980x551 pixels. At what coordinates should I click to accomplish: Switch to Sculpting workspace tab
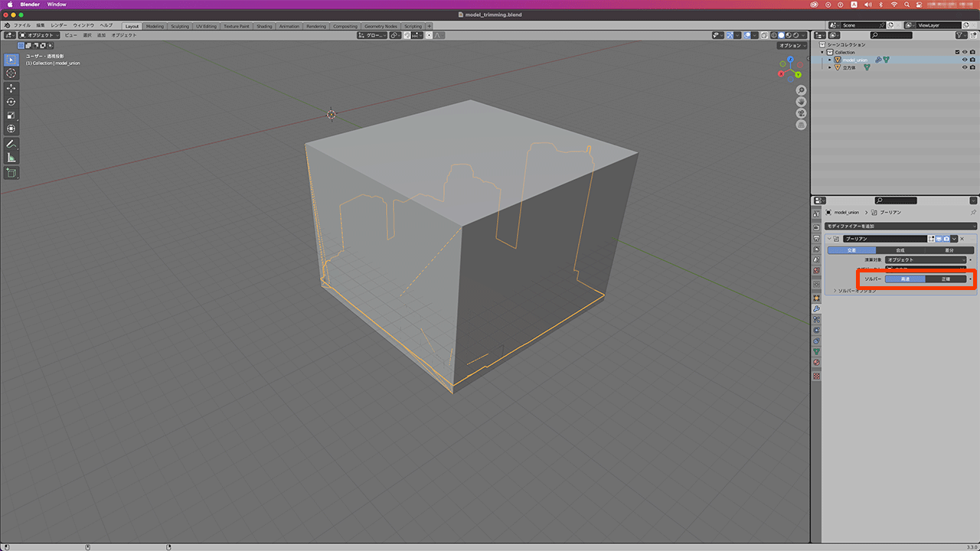click(180, 26)
